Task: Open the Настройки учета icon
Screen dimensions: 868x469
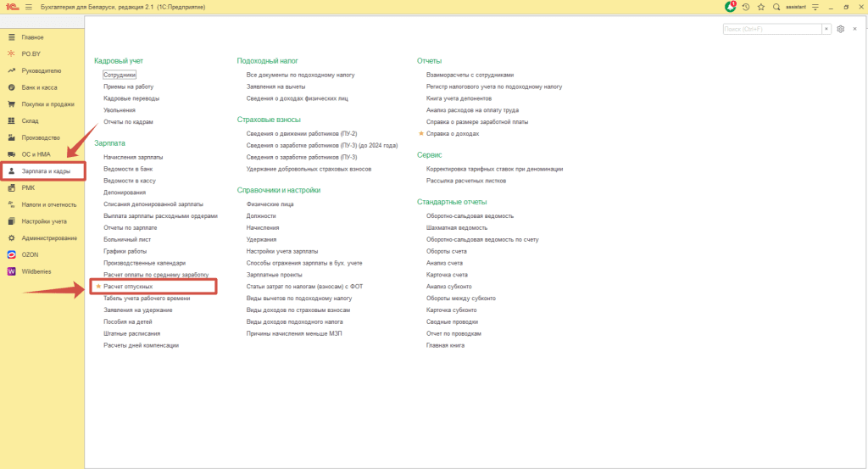Action: pyautogui.click(x=11, y=221)
